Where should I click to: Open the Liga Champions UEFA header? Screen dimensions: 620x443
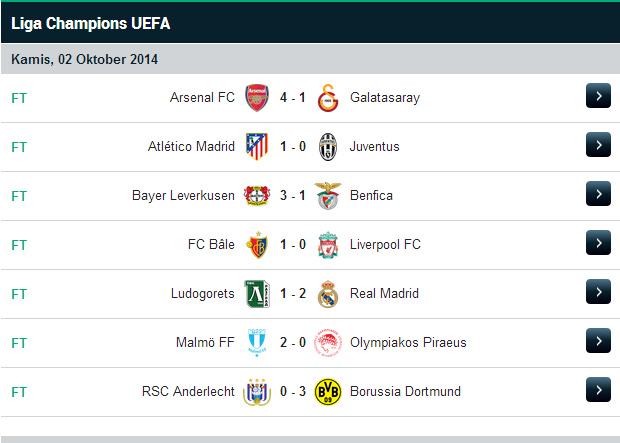tap(76, 22)
